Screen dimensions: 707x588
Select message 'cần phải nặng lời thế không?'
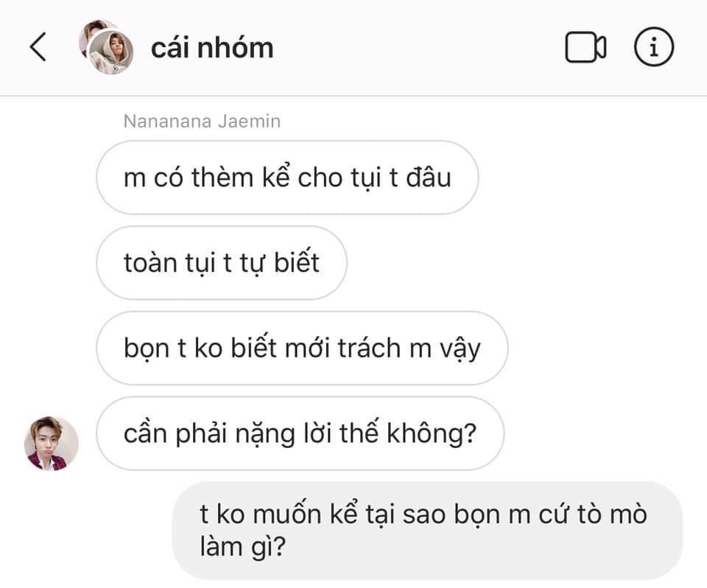(x=300, y=433)
